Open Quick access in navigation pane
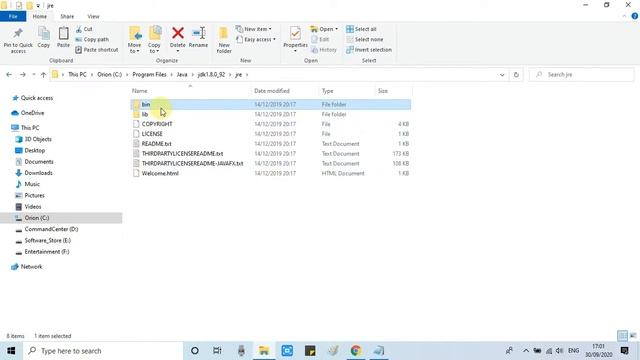This screenshot has width=640, height=360. point(37,98)
